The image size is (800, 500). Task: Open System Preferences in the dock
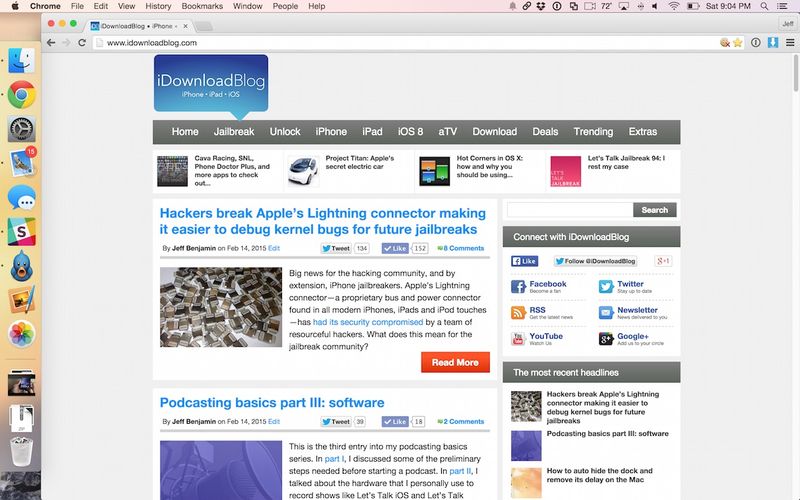click(x=21, y=129)
